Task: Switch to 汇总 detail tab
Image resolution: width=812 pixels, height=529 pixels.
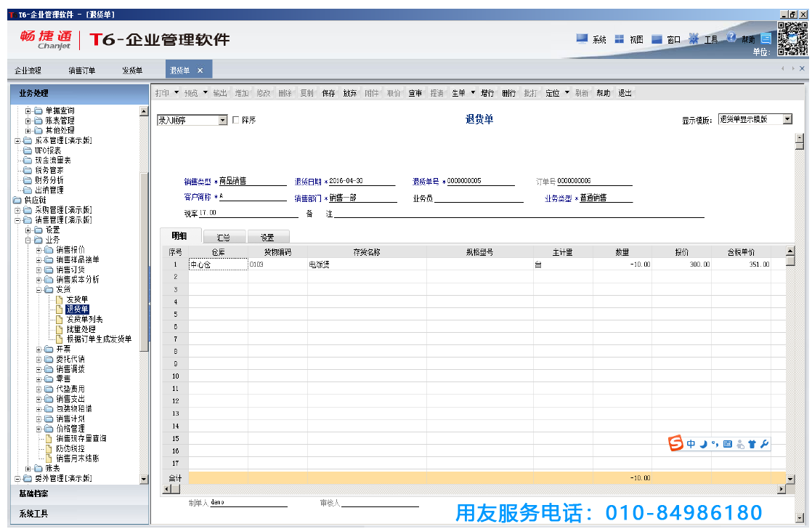Action: click(x=224, y=238)
